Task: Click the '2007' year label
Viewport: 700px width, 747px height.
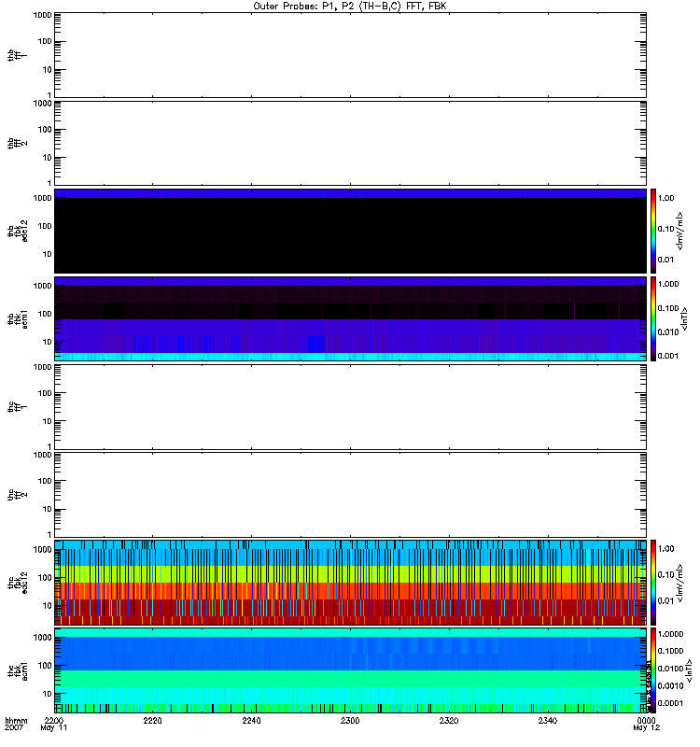Action: pos(14,728)
